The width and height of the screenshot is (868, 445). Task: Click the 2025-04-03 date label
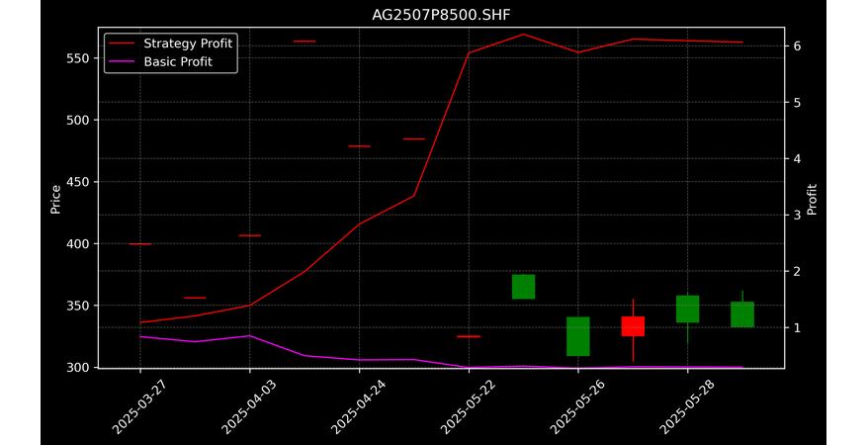[249, 406]
